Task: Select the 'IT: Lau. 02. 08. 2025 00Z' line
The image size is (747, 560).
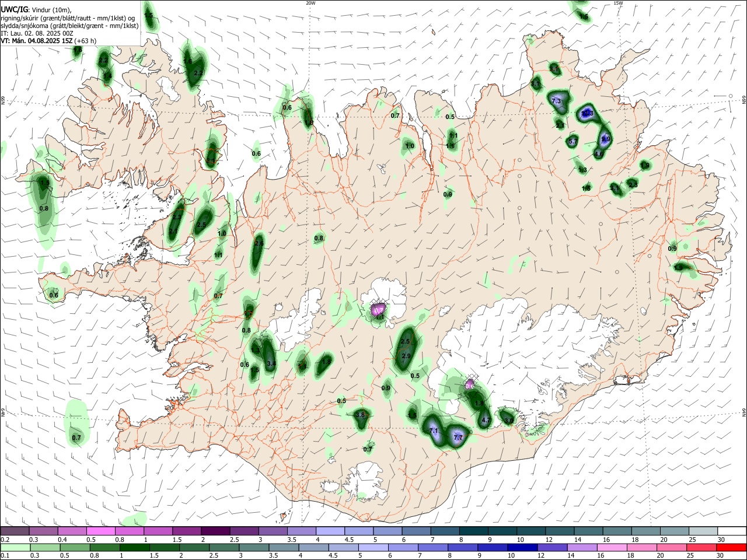Action: (37, 33)
